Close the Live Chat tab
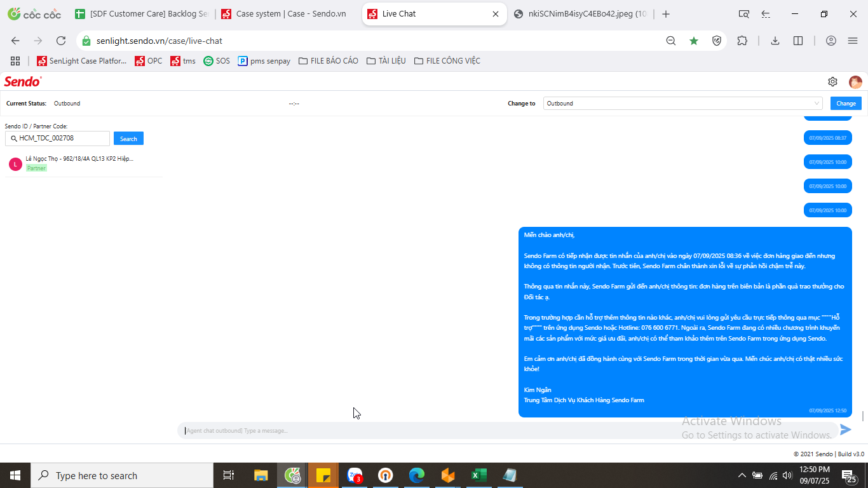Image resolution: width=868 pixels, height=488 pixels. point(496,14)
